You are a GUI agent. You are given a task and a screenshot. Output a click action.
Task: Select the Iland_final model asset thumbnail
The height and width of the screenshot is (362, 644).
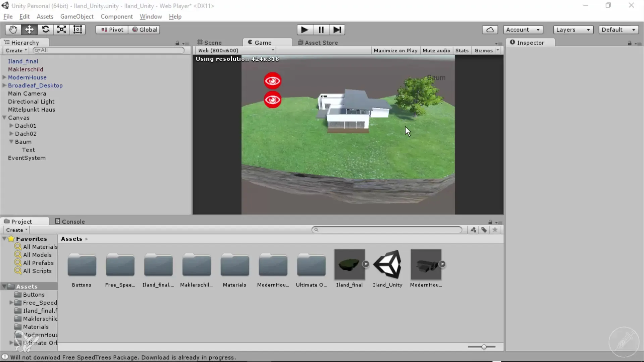[350, 264]
